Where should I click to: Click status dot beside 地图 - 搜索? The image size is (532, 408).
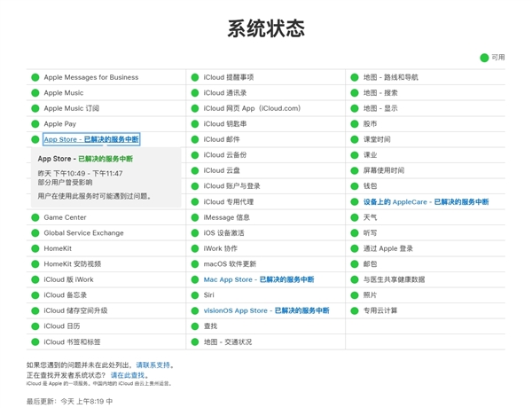[355, 93]
